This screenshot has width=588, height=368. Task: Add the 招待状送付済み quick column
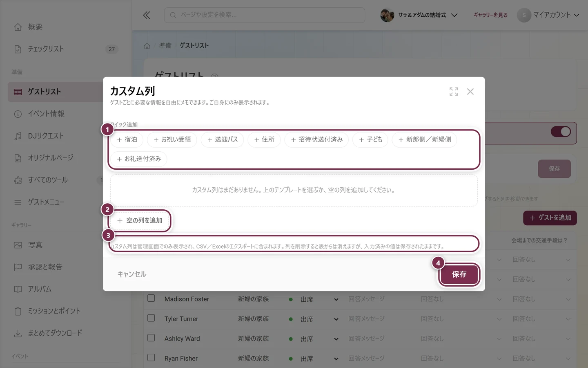316,139
